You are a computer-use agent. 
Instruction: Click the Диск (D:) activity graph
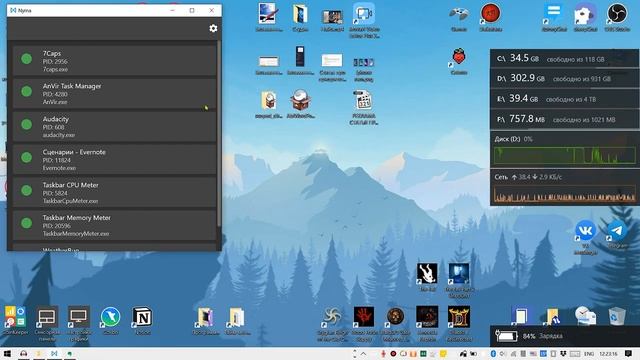[565, 156]
